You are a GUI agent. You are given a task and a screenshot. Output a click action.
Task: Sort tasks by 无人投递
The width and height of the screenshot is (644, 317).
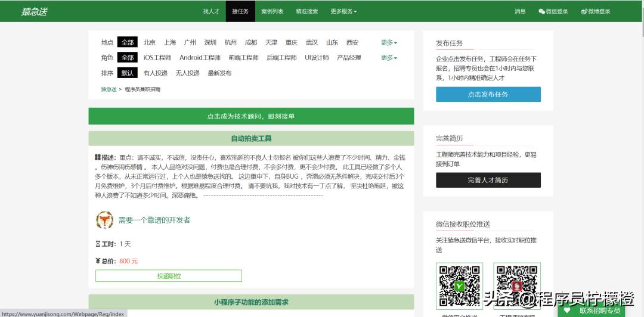point(188,73)
